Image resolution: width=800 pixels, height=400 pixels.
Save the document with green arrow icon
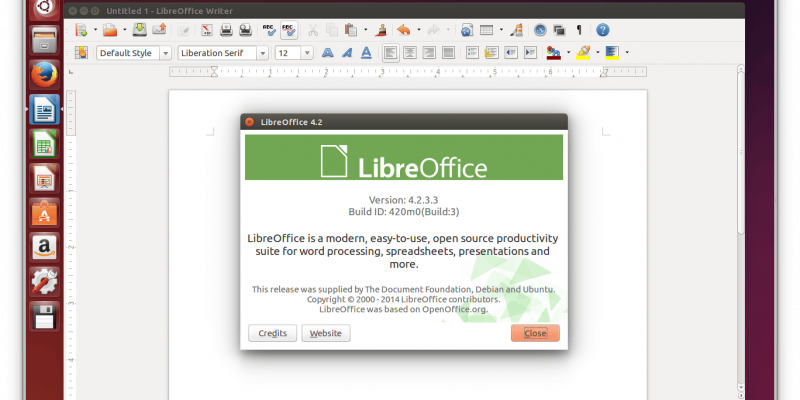coord(140,30)
